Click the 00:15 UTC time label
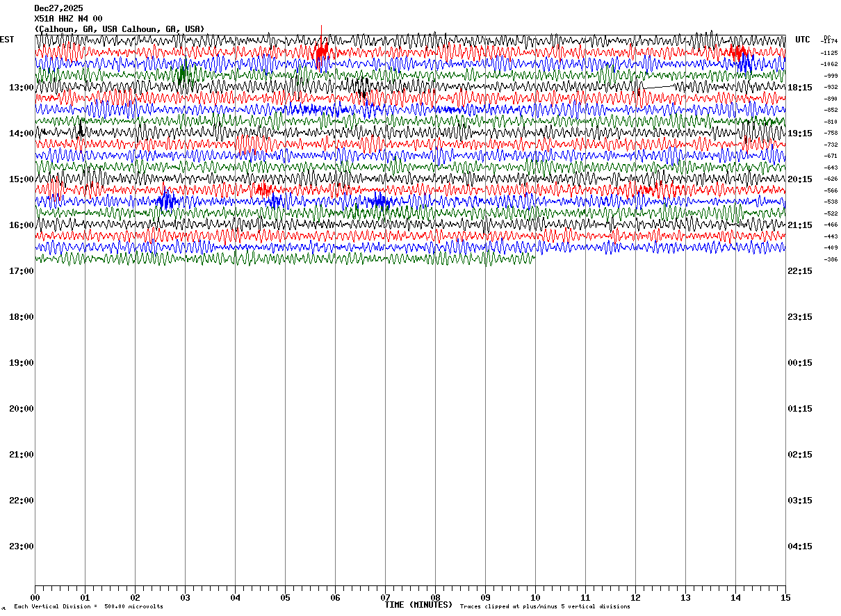Image resolution: width=841 pixels, height=616 pixels. [x=800, y=363]
